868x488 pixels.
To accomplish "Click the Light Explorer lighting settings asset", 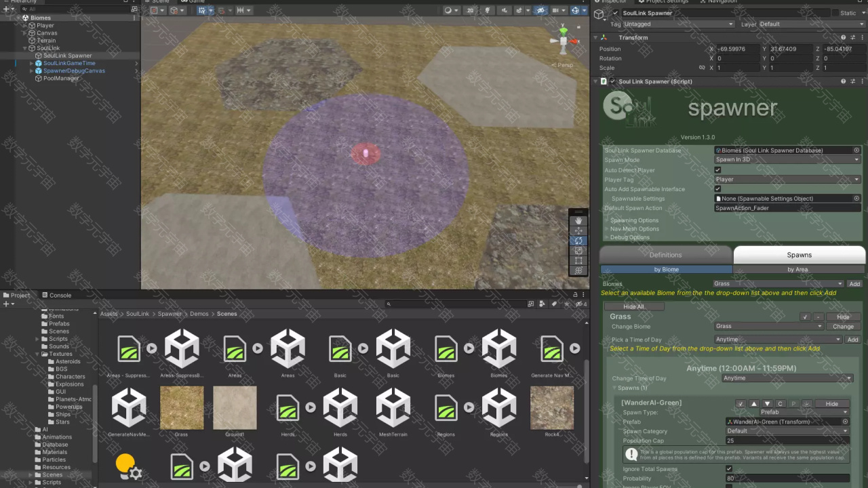I will coord(129,466).
